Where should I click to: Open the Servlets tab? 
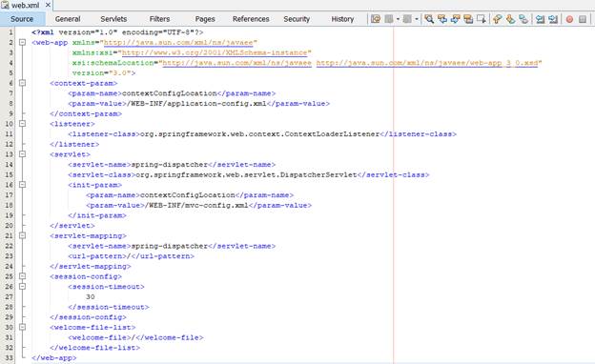pyautogui.click(x=113, y=19)
